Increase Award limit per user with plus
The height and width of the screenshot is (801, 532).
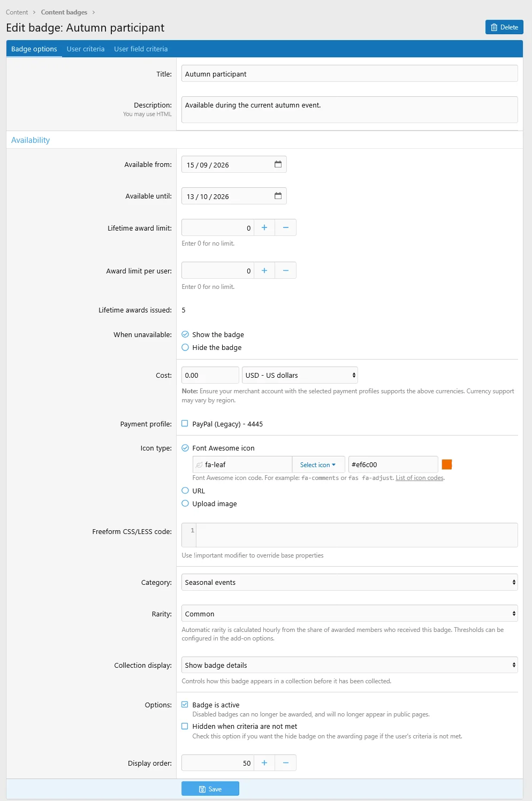tap(264, 271)
